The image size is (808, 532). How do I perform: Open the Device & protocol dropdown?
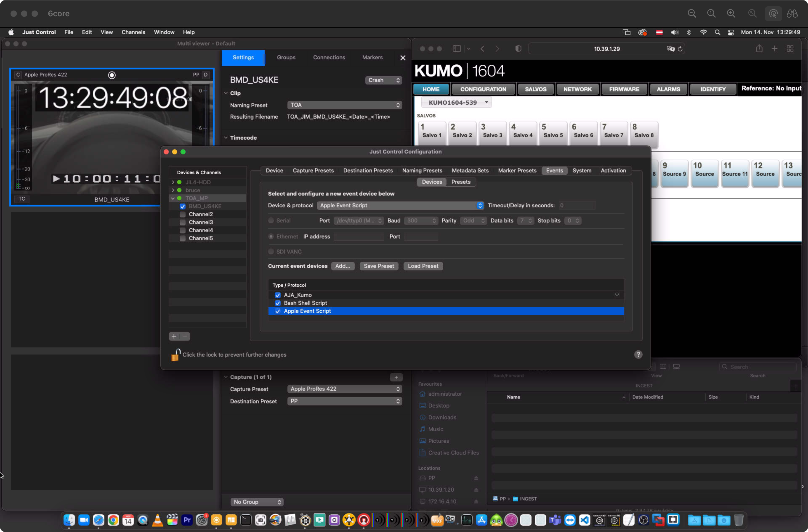[400, 206]
